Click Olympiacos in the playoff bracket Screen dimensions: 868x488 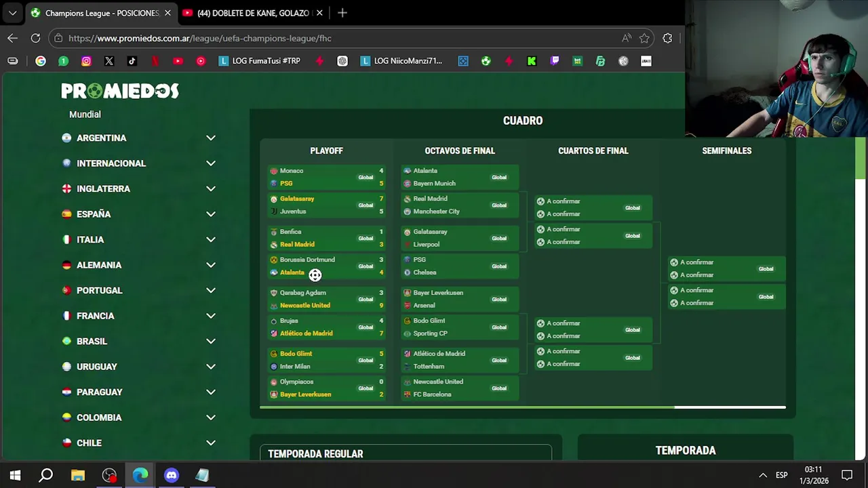point(296,382)
